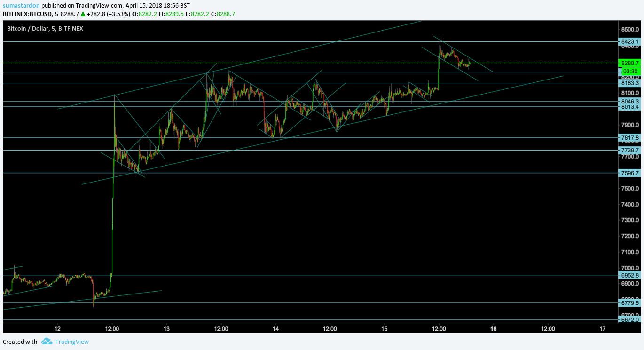644x350 pixels.
Task: Click the 7900.0 price axis tick
Action: pos(630,125)
